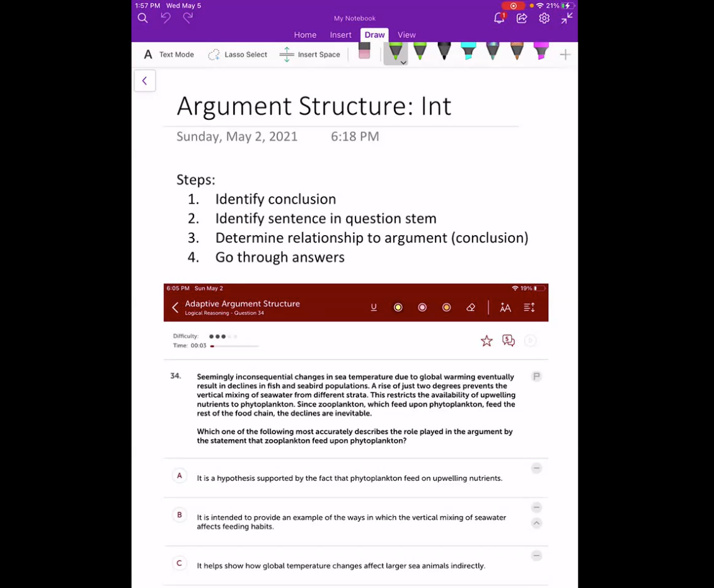
Task: Exit full screen mode using the arrows icon
Action: (x=567, y=18)
